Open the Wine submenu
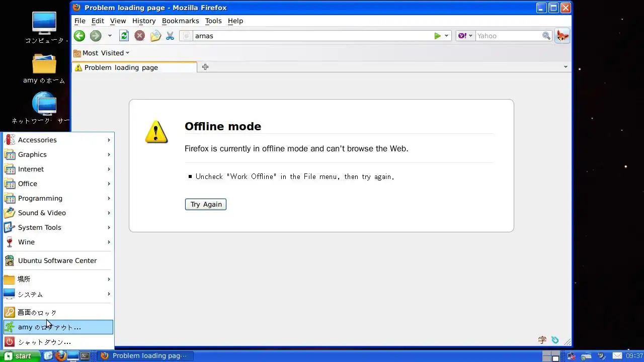This screenshot has width=644, height=362. tap(58, 242)
